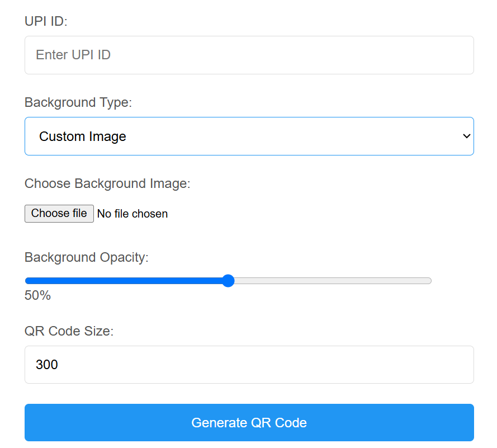Click the Choose file button

pos(59,214)
